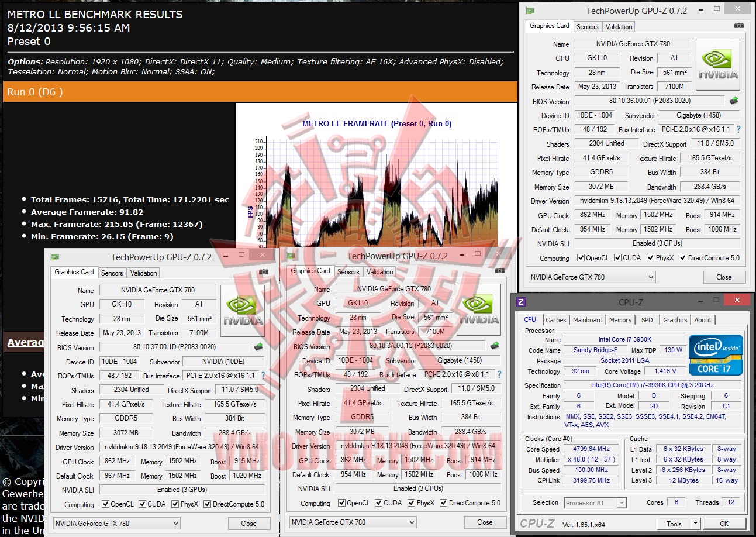Image resolution: width=756 pixels, height=537 pixels.
Task: Open the Memory tab in CPU-Z
Action: [x=620, y=320]
